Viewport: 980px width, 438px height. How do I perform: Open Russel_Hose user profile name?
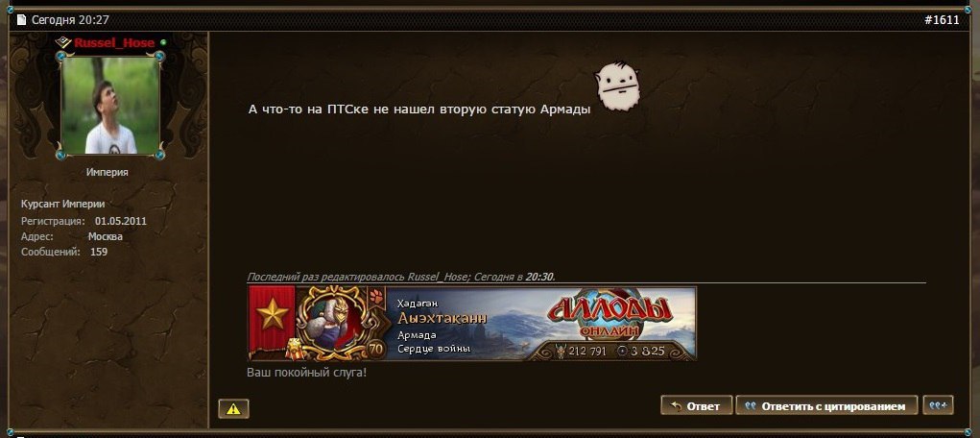114,42
